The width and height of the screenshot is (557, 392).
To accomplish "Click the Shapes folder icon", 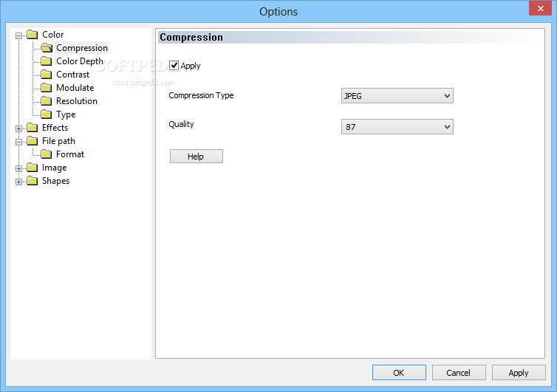I will 32,181.
